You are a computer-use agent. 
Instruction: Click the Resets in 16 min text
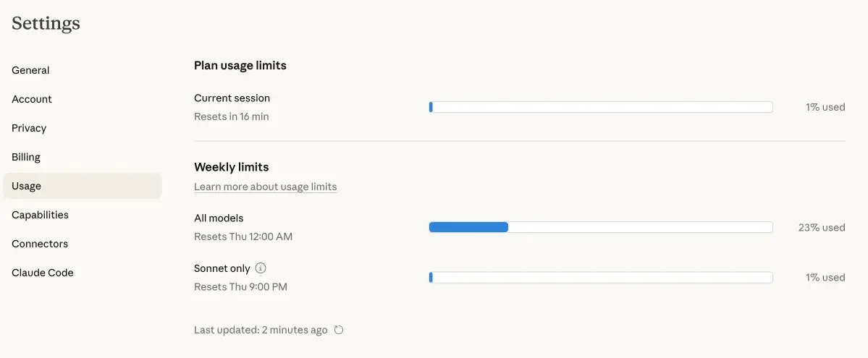point(231,116)
